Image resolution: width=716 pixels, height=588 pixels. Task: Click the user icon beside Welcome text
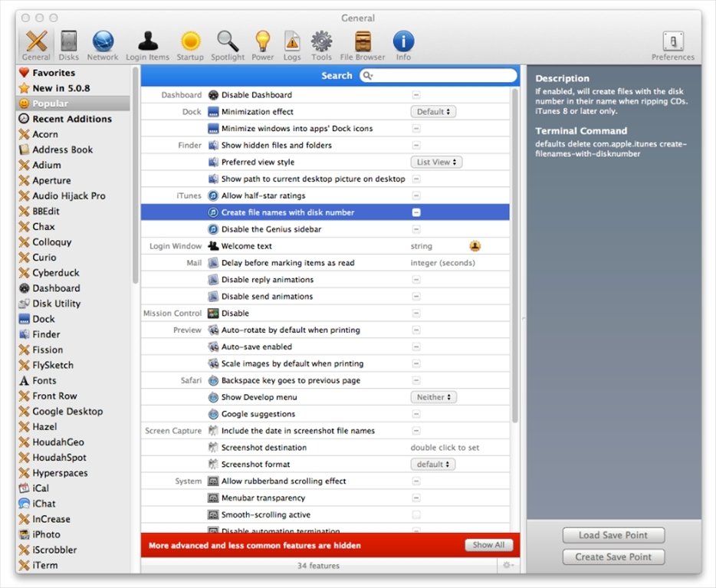(475, 246)
